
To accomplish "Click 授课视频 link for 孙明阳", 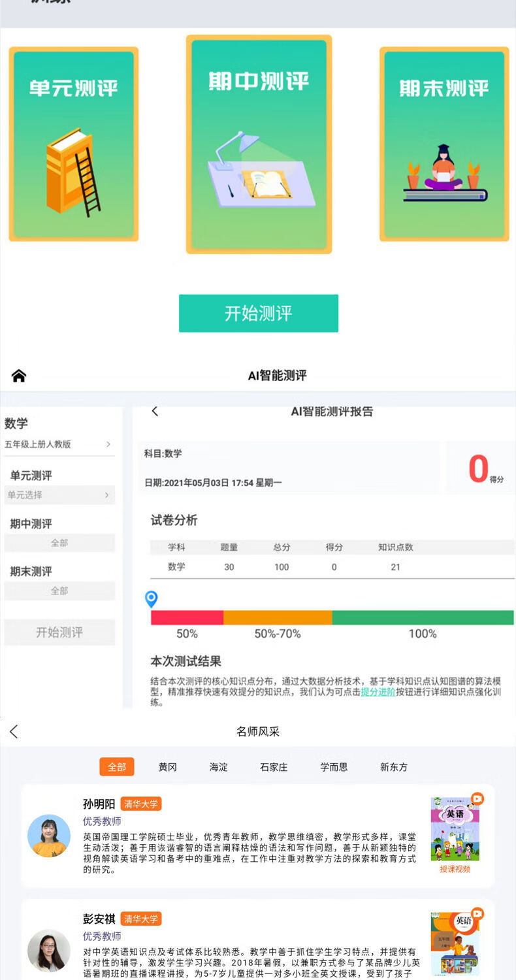I will pyautogui.click(x=455, y=869).
